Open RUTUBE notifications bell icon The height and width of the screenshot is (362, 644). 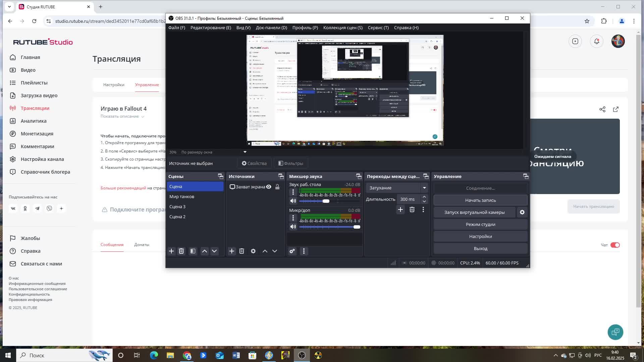[596, 41]
